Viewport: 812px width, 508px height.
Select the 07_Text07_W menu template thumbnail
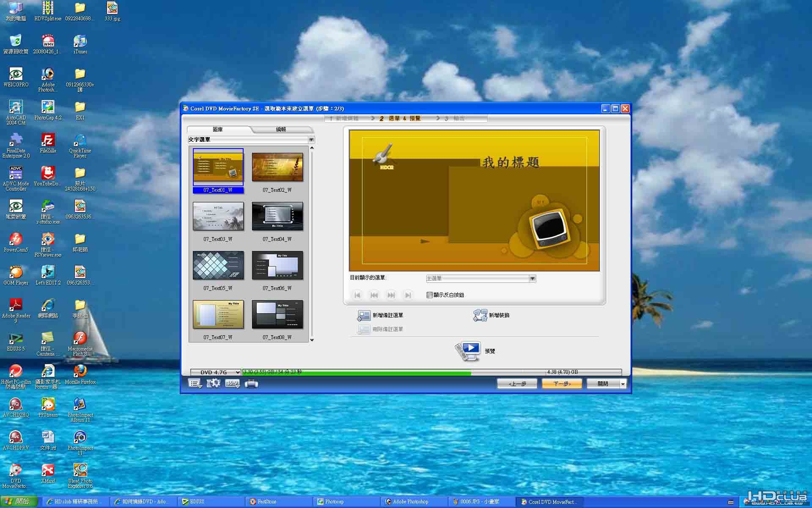[218, 315]
